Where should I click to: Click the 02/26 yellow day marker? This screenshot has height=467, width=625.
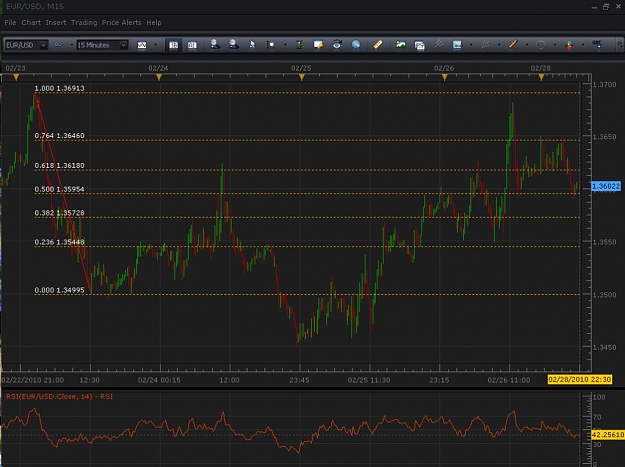tap(444, 77)
